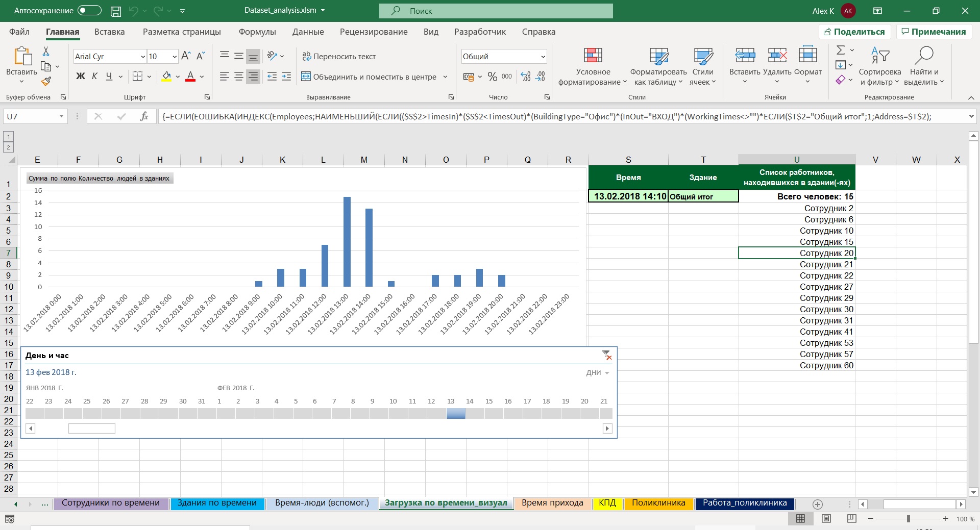Open the Поликлиника sheet tab
This screenshot has width=980, height=530.
click(x=658, y=503)
